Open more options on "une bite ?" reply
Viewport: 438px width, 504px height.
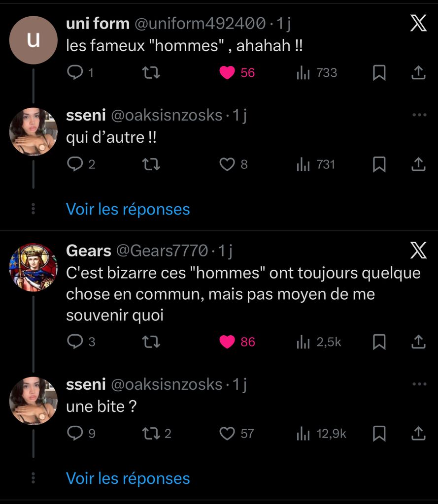(x=419, y=384)
